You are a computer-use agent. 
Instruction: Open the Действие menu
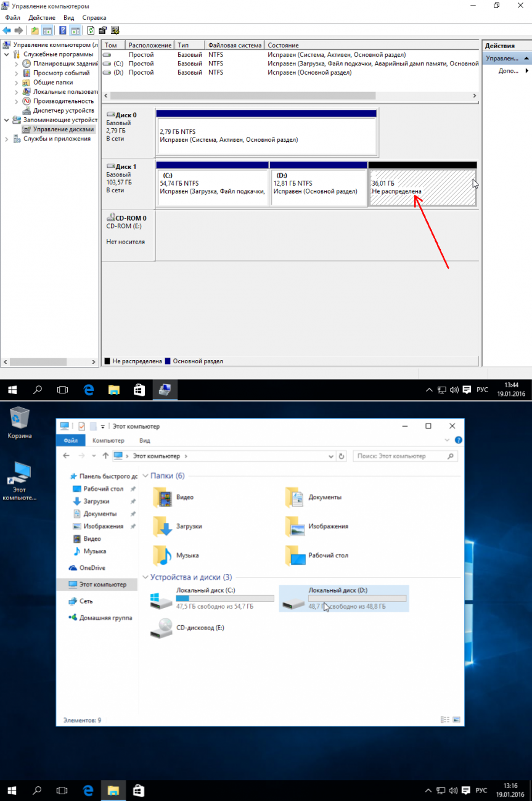(42, 18)
